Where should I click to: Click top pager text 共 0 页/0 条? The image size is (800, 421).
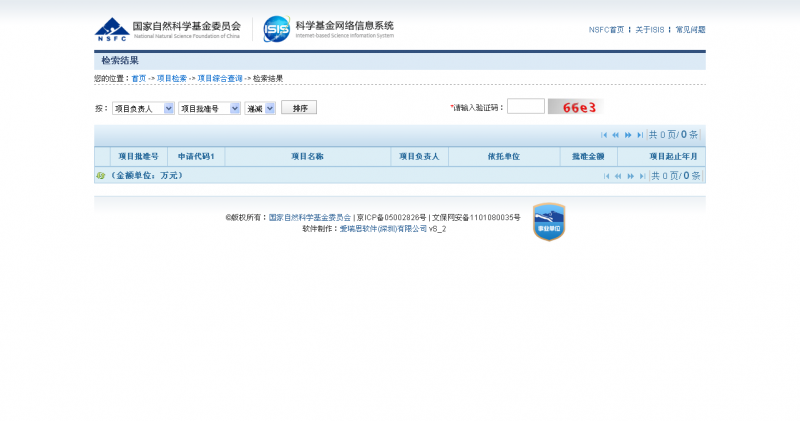[673, 135]
